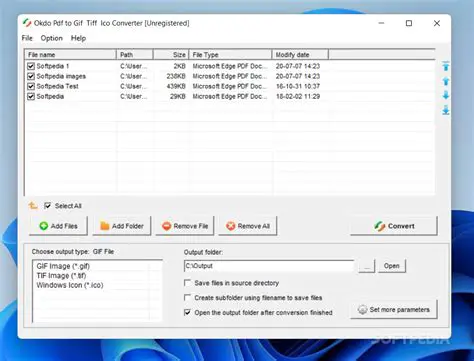
Task: Open the Help menu
Action: tap(78, 38)
